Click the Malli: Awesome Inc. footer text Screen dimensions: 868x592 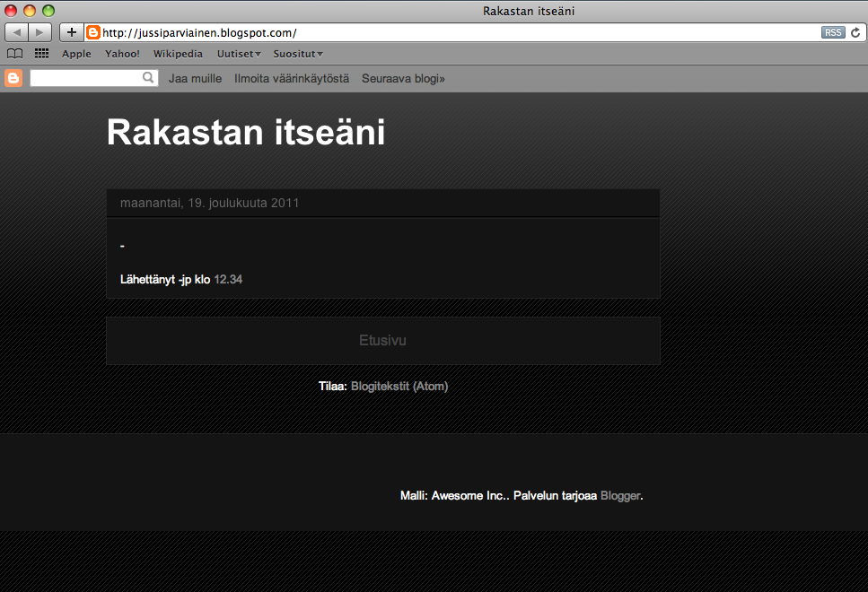pyautogui.click(x=452, y=496)
